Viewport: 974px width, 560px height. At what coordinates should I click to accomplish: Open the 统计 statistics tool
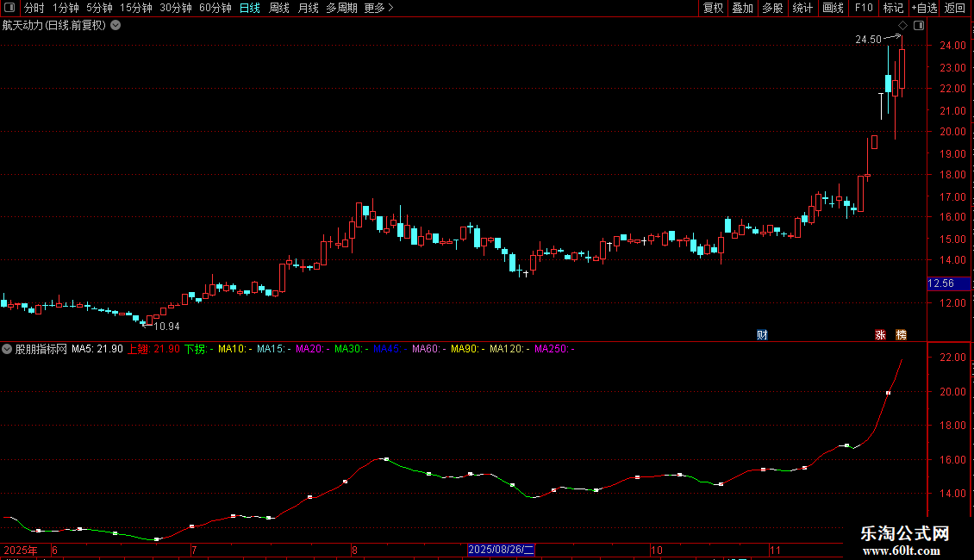802,8
